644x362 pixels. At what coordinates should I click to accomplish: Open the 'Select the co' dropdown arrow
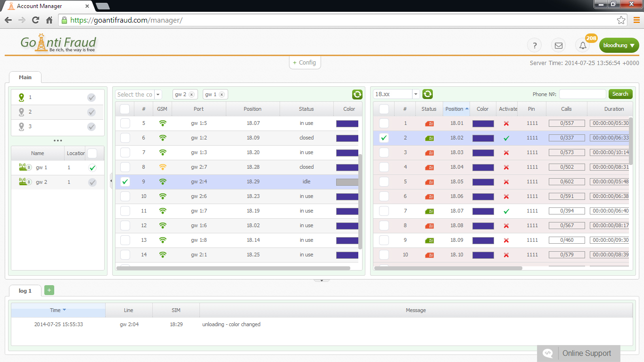(x=158, y=95)
